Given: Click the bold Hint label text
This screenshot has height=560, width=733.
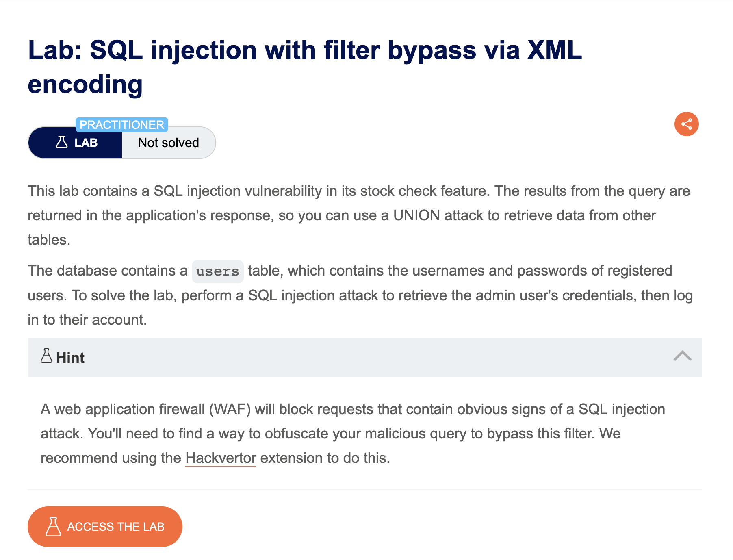Looking at the screenshot, I should (x=70, y=358).
